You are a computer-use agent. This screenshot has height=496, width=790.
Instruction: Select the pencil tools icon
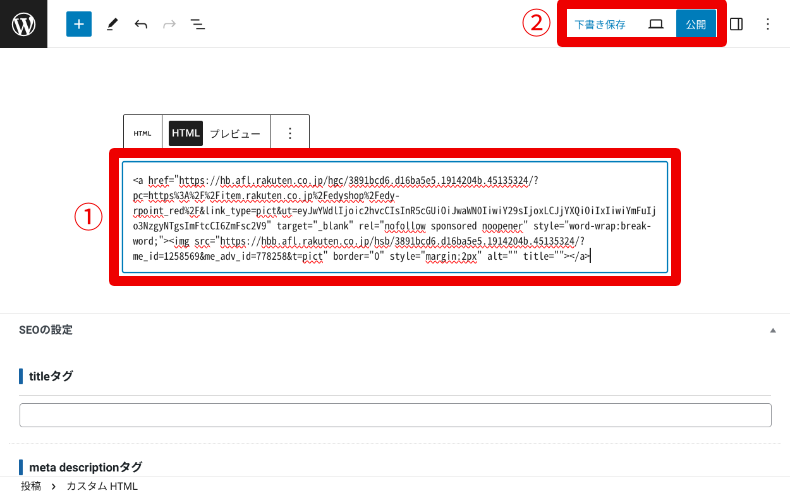pyautogui.click(x=112, y=24)
